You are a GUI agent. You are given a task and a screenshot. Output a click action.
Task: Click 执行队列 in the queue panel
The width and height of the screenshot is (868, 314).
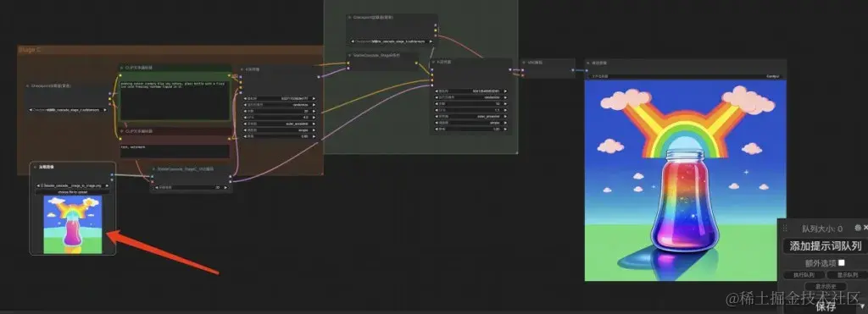coord(804,275)
